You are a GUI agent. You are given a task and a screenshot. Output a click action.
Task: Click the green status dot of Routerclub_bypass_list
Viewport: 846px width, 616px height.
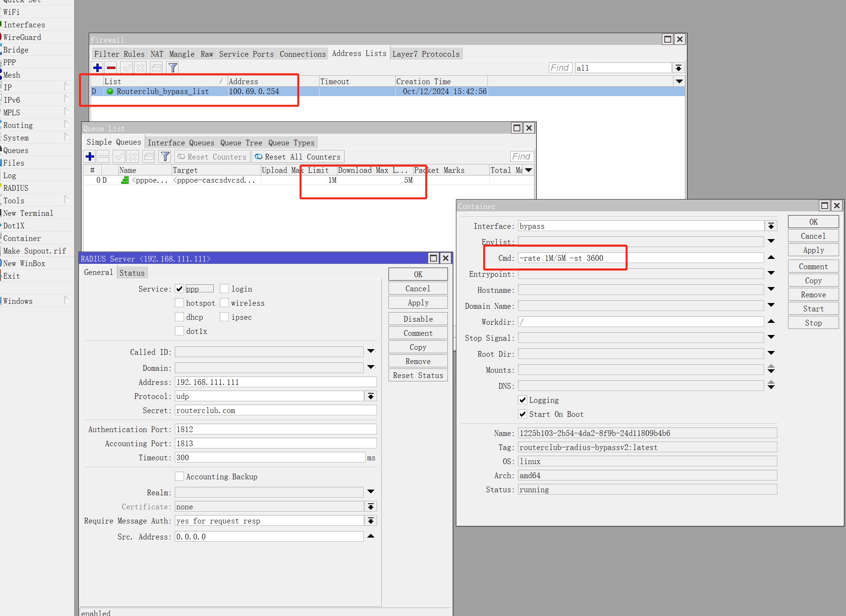point(110,91)
